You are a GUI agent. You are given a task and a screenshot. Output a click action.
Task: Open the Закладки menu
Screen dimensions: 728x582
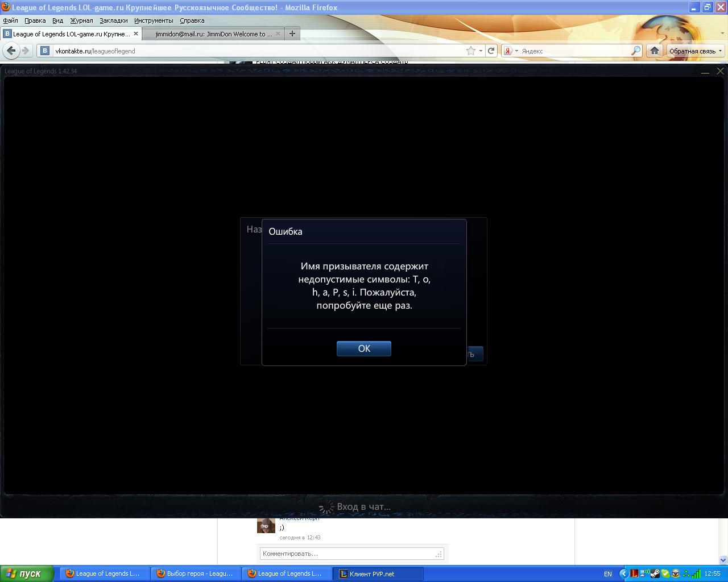click(x=114, y=20)
